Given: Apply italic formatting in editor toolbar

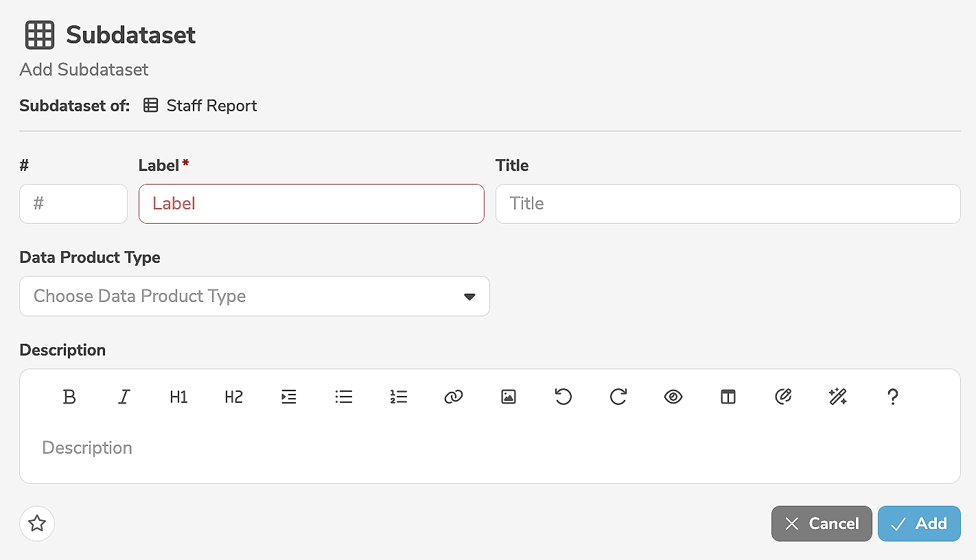Looking at the screenshot, I should (x=124, y=397).
